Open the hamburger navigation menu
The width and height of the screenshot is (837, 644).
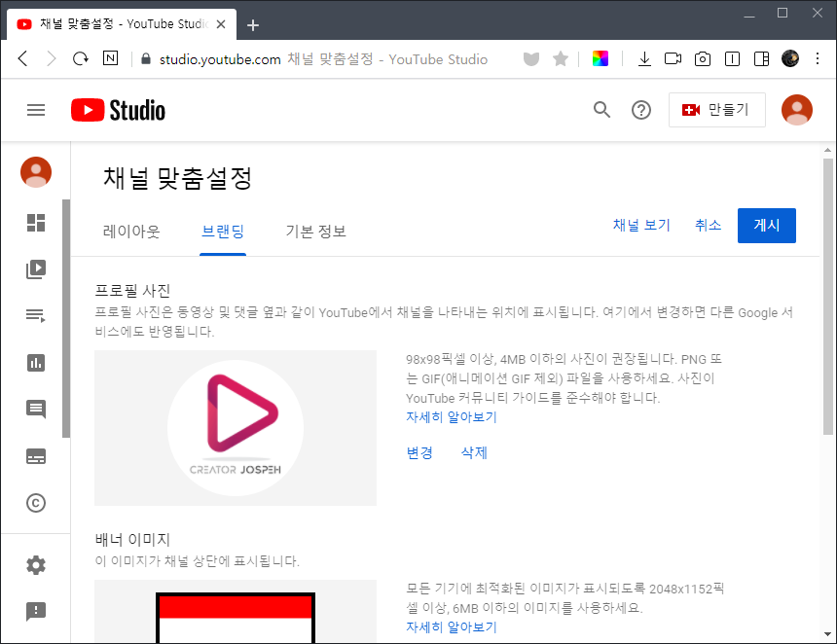[36, 110]
